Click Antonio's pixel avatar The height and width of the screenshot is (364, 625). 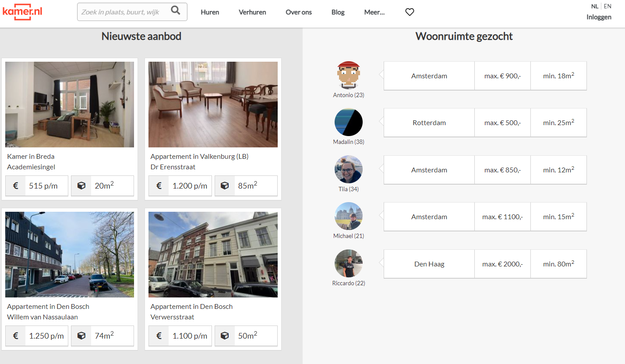pos(348,75)
